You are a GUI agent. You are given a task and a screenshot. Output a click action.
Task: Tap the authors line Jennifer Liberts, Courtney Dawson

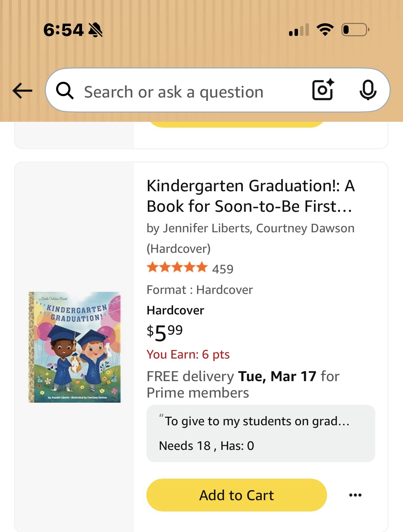pyautogui.click(x=250, y=228)
